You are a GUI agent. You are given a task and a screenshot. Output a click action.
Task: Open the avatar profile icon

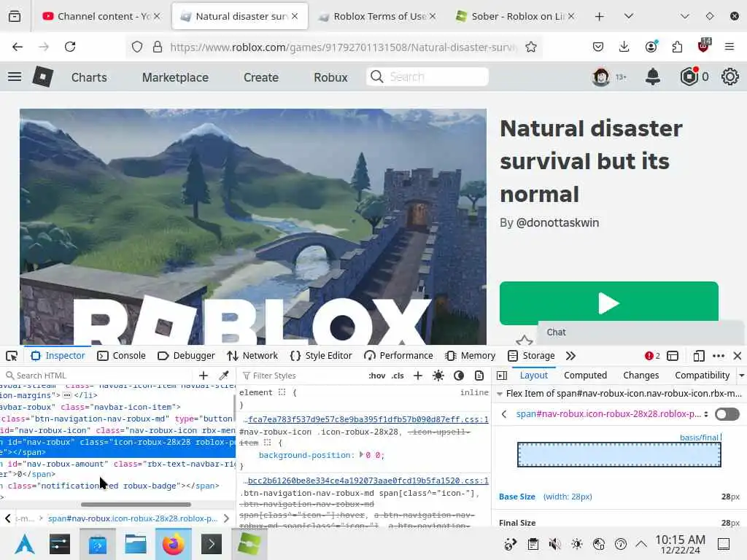pos(601,77)
